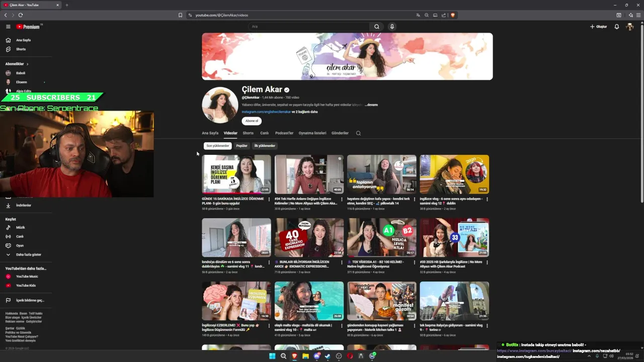Open Windows taskbar search

coord(283,356)
